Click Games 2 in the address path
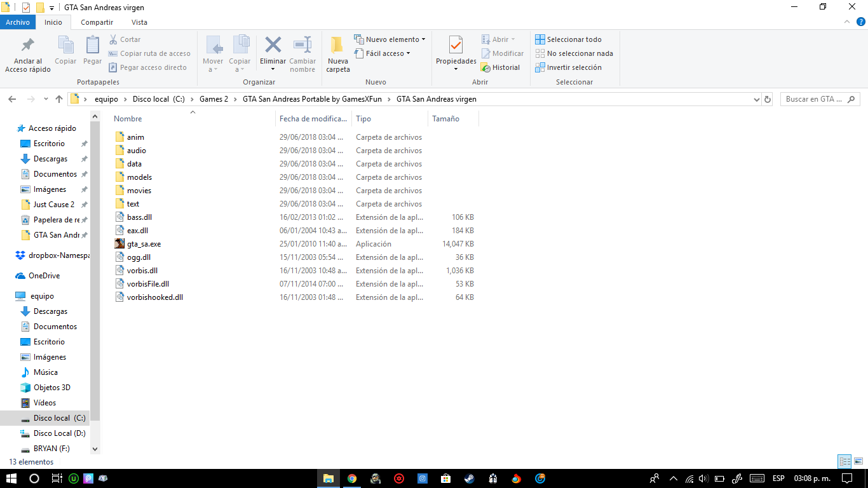 pos(214,99)
